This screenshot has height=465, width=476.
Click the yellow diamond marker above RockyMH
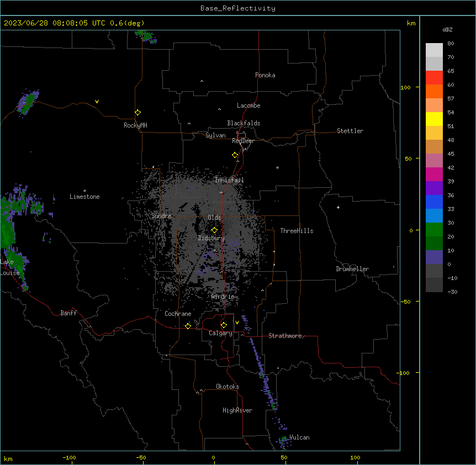click(x=137, y=113)
